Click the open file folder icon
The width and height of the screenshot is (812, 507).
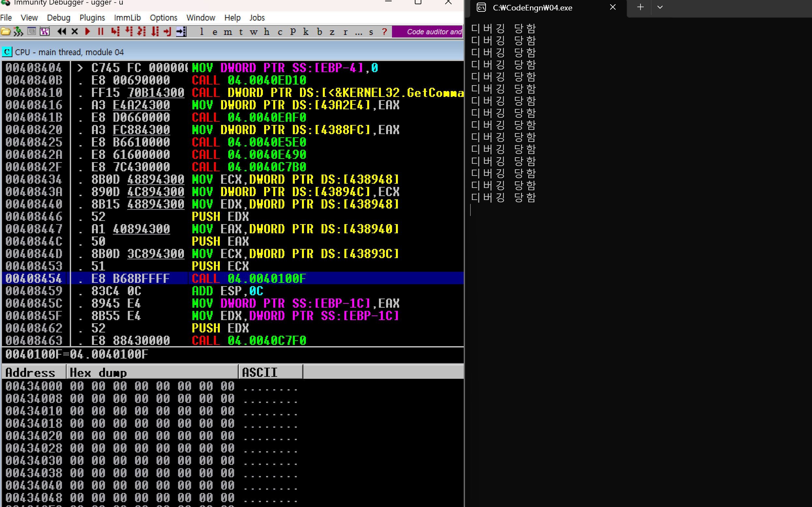coord(6,32)
